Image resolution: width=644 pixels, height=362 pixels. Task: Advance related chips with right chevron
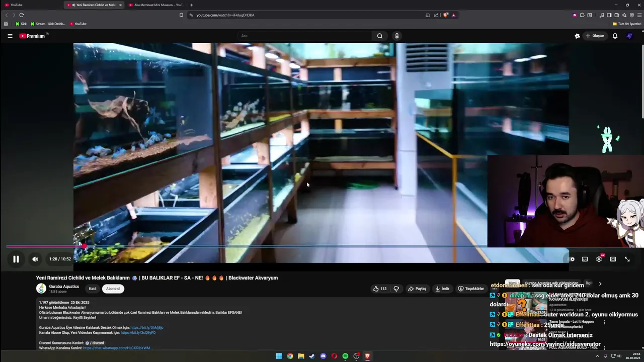pyautogui.click(x=600, y=284)
